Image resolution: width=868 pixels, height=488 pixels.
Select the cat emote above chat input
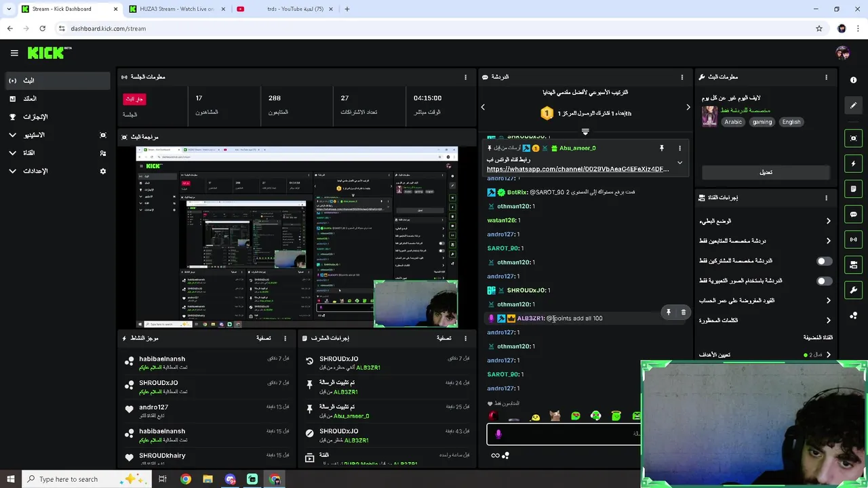[555, 416]
